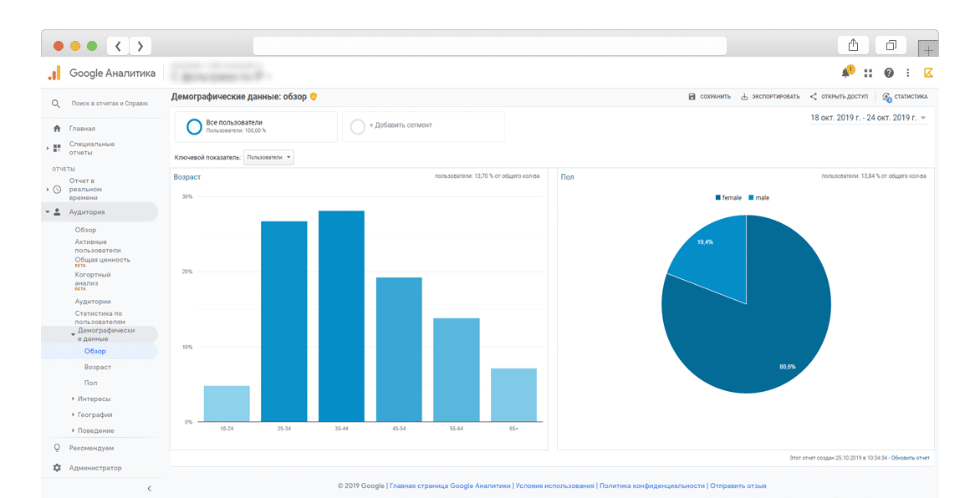This screenshot has height=498, width=980.
Task: Open the three-dot more options menu
Action: tap(908, 74)
